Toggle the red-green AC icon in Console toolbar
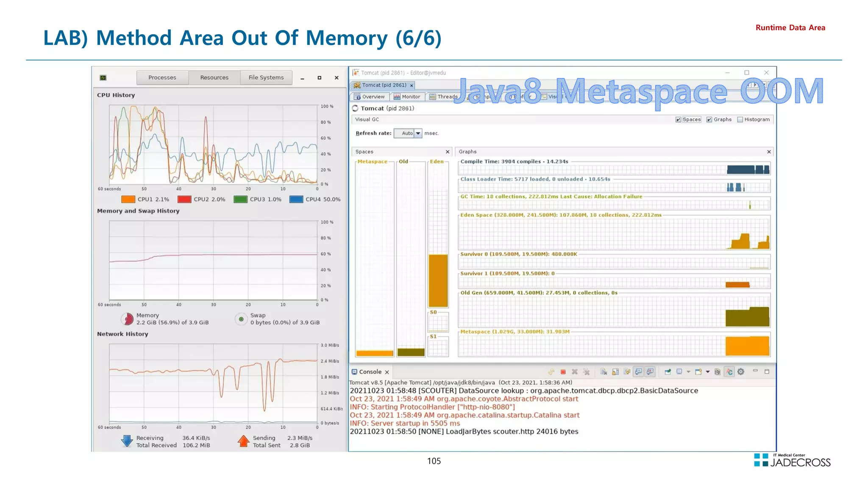This screenshot has height=488, width=868. coord(729,372)
